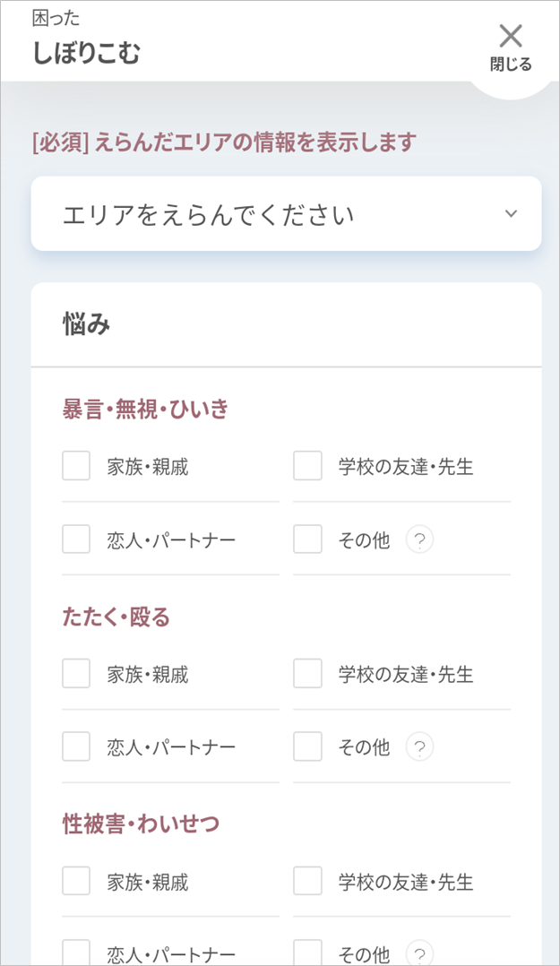Select その他 checkbox under たたく・殴る
Image resolution: width=560 pixels, height=966 pixels.
click(307, 746)
